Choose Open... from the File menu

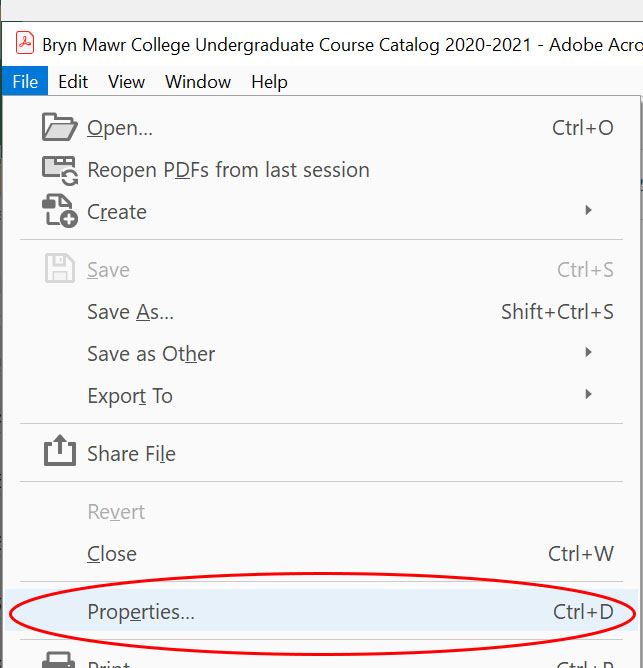point(120,128)
